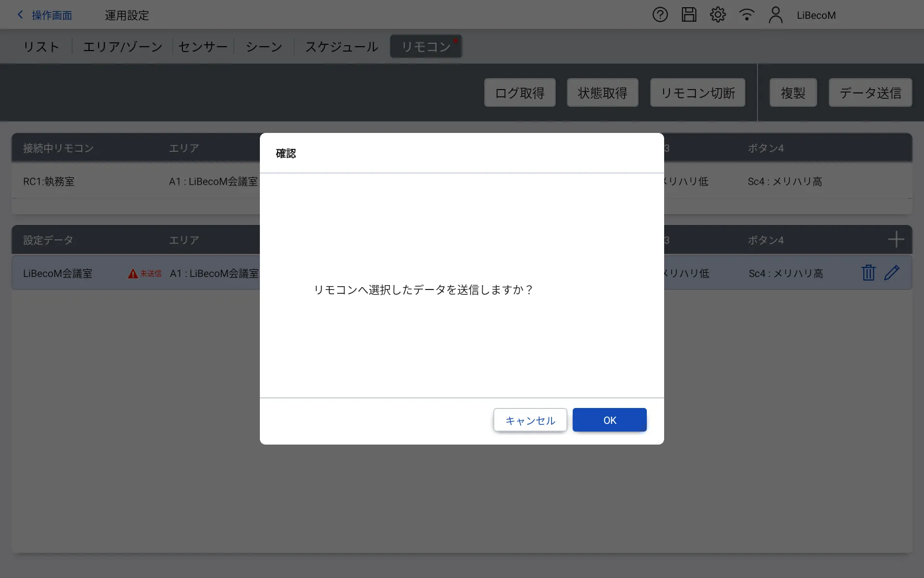Edit LiBecoM会議室 data with pencil icon

click(x=892, y=273)
